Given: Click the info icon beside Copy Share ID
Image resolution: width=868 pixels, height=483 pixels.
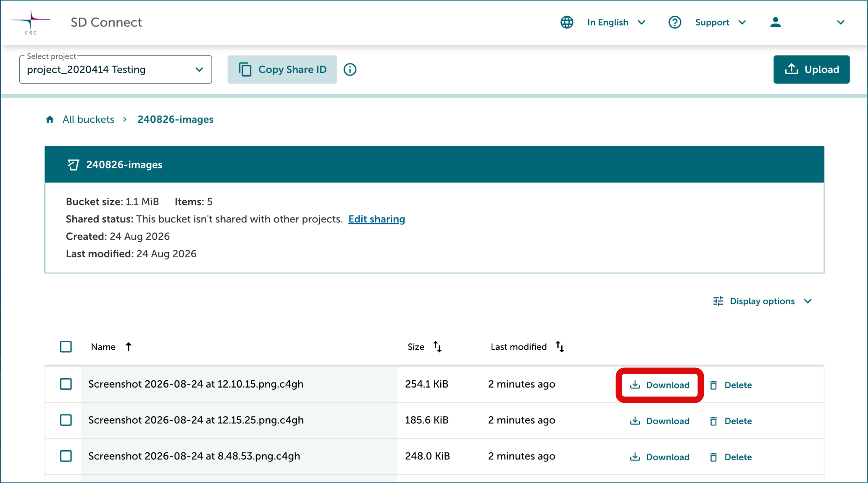Looking at the screenshot, I should [350, 69].
